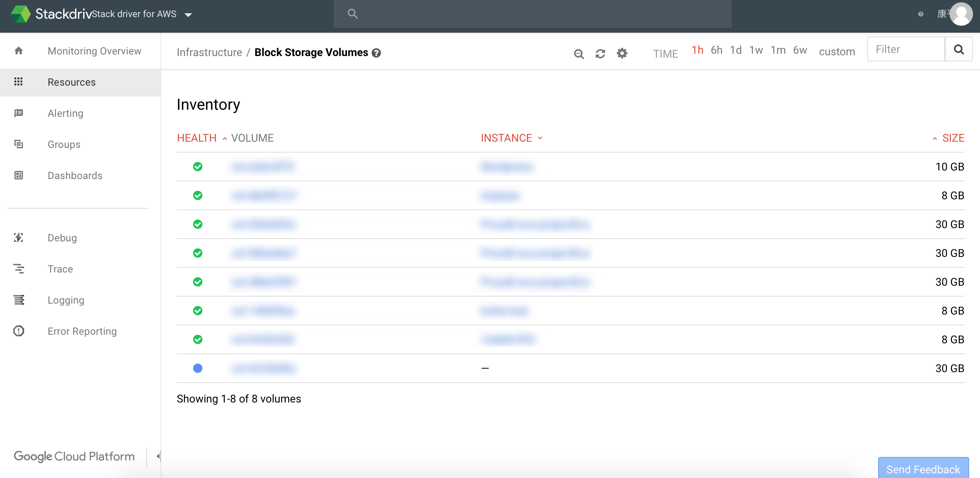Reverse sorting with the SIZE column chevron
The width and height of the screenshot is (980, 478).
tap(934, 138)
